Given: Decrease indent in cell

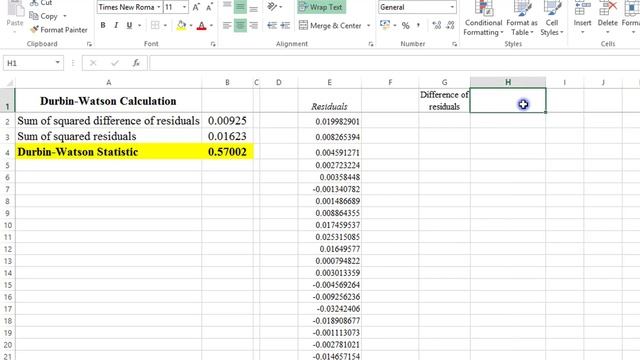Looking at the screenshot, I should (272, 25).
